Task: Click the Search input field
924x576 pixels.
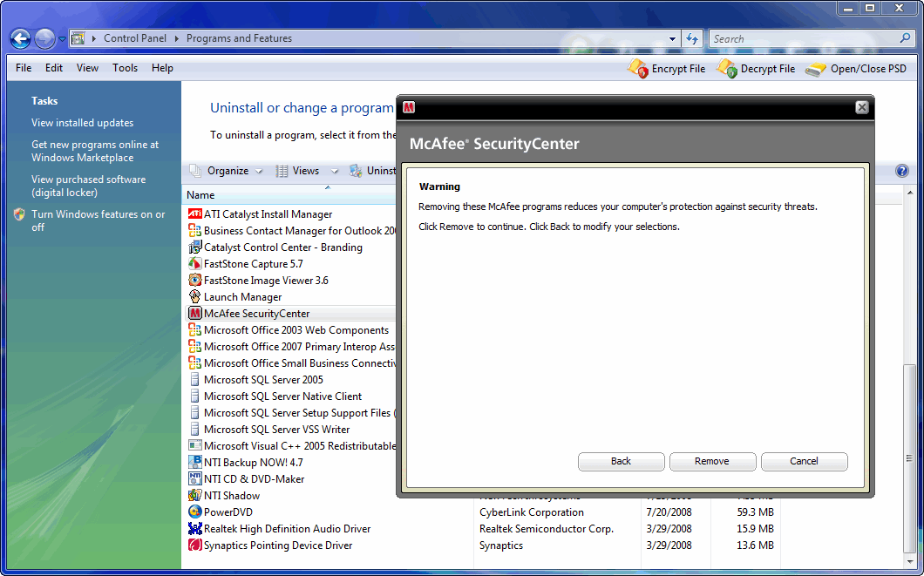Action: pyautogui.click(x=805, y=39)
